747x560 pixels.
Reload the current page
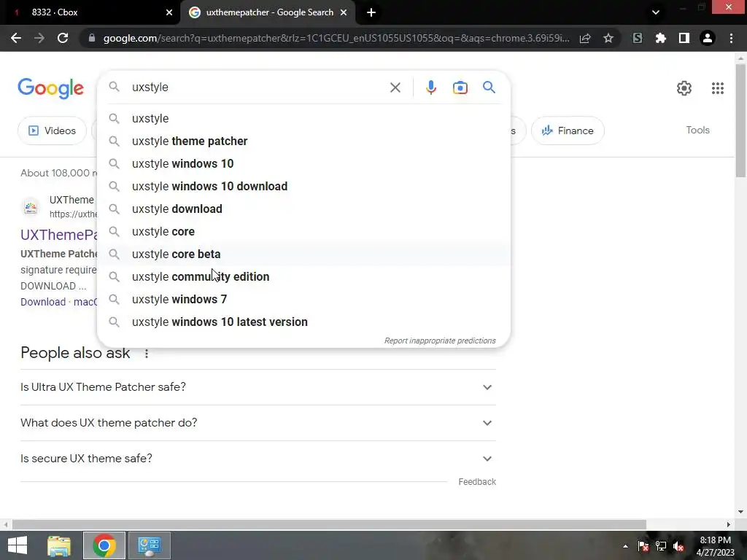pos(63,38)
